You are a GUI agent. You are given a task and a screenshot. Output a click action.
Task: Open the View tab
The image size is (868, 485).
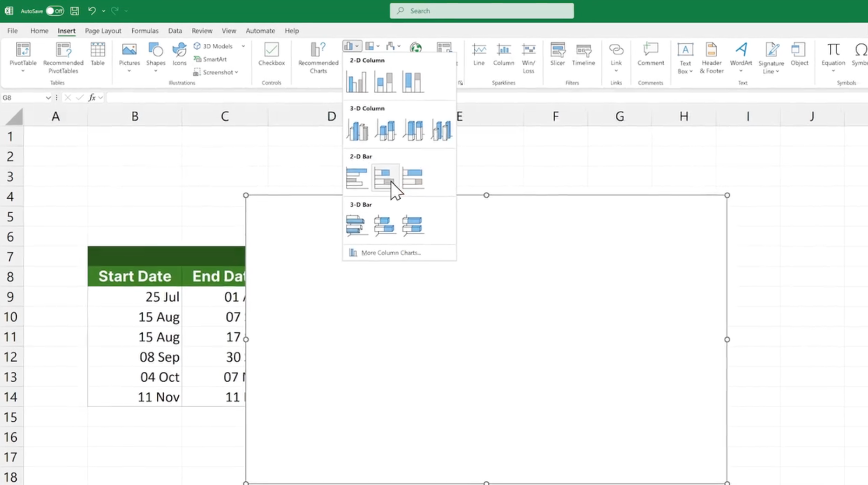point(229,31)
